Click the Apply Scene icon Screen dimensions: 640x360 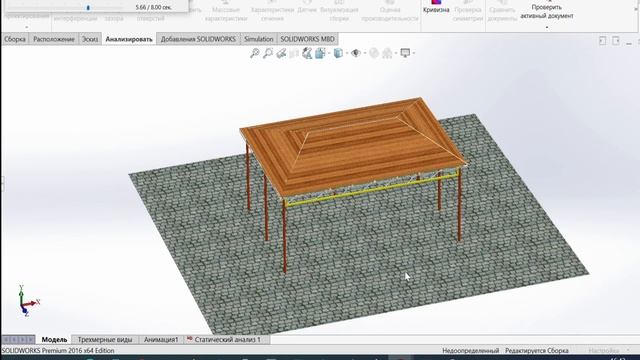(x=387, y=53)
